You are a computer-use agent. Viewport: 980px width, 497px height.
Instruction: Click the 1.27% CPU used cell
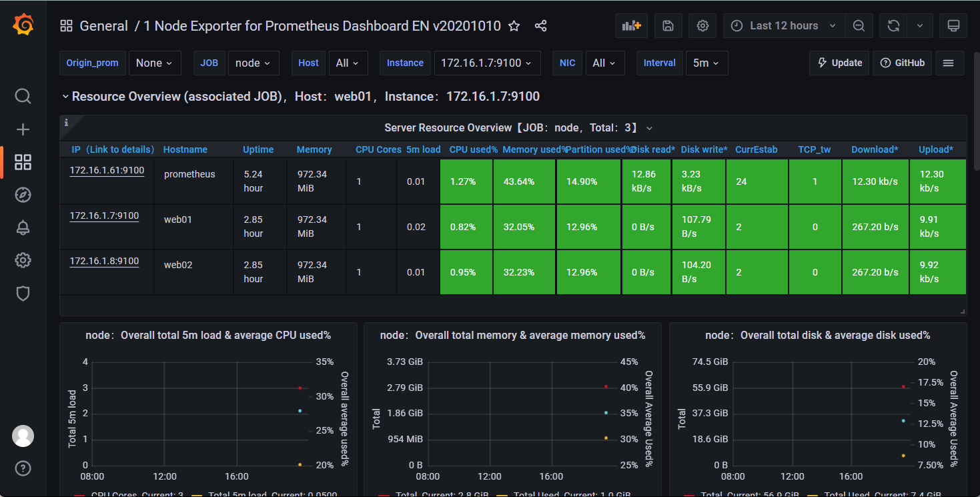point(466,181)
